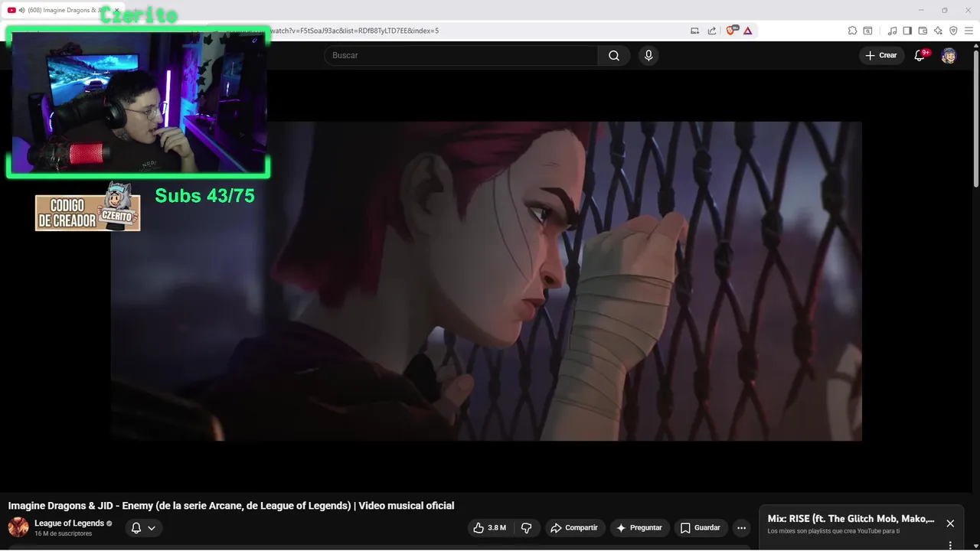The height and width of the screenshot is (551, 980).
Task: Open Mix playlist panel options menu
Action: click(950, 545)
